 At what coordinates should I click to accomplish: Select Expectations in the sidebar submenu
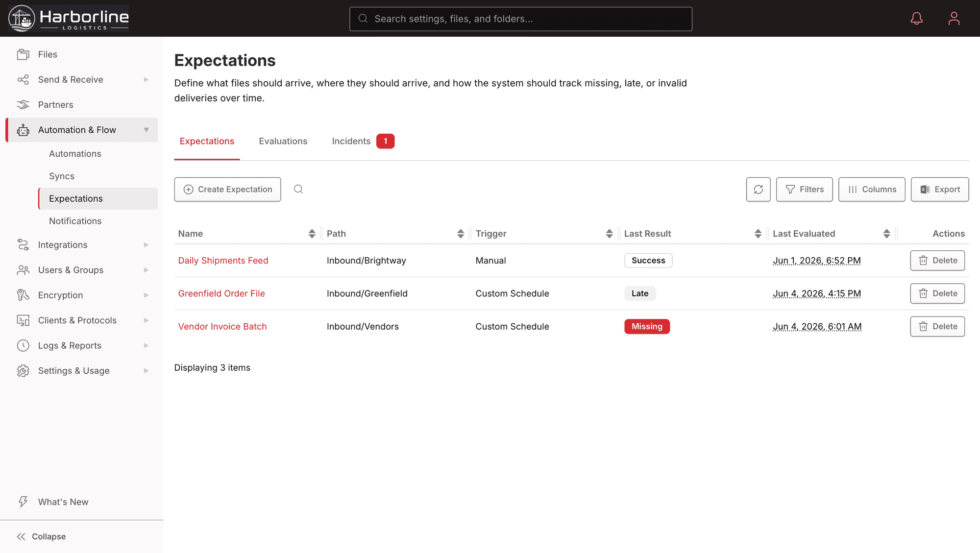click(x=98, y=198)
